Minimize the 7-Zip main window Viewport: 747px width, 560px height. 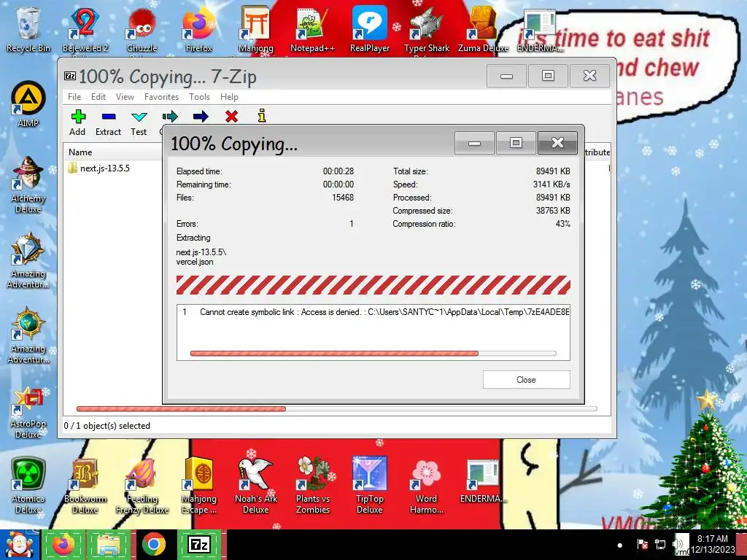506,76
